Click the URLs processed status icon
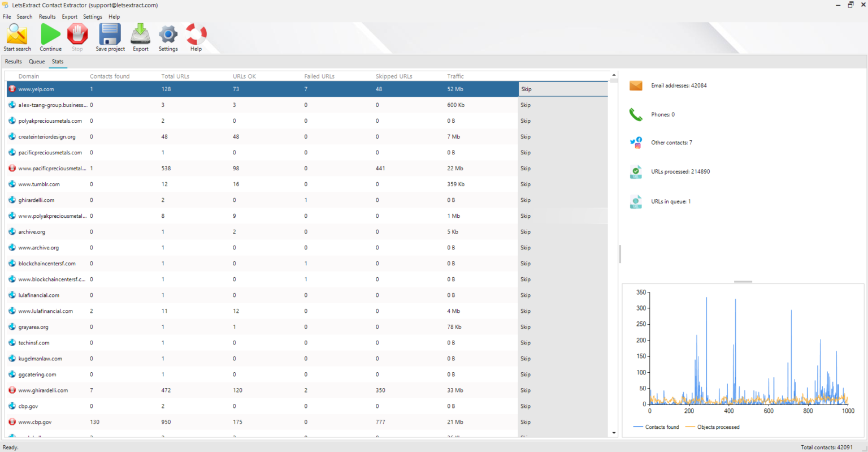 click(636, 171)
